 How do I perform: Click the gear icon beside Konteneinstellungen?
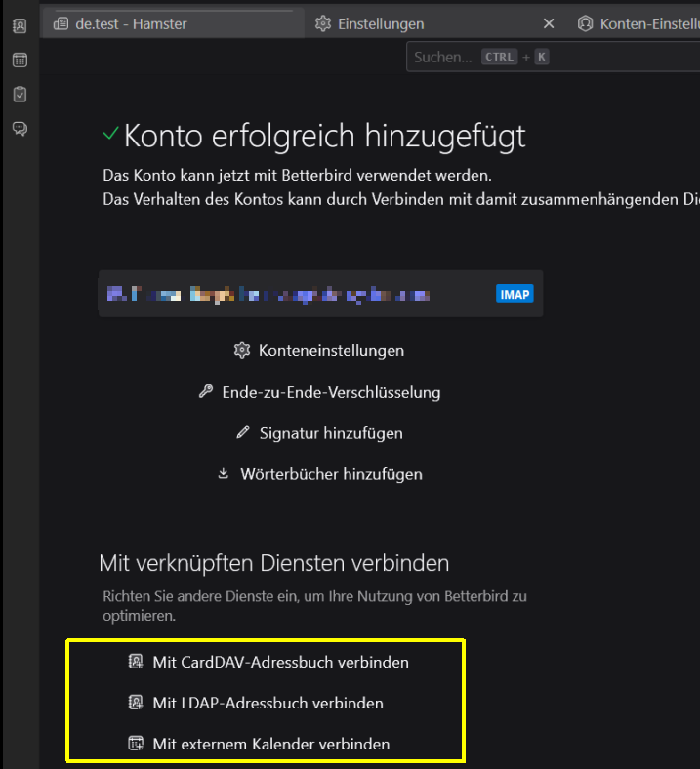242,350
